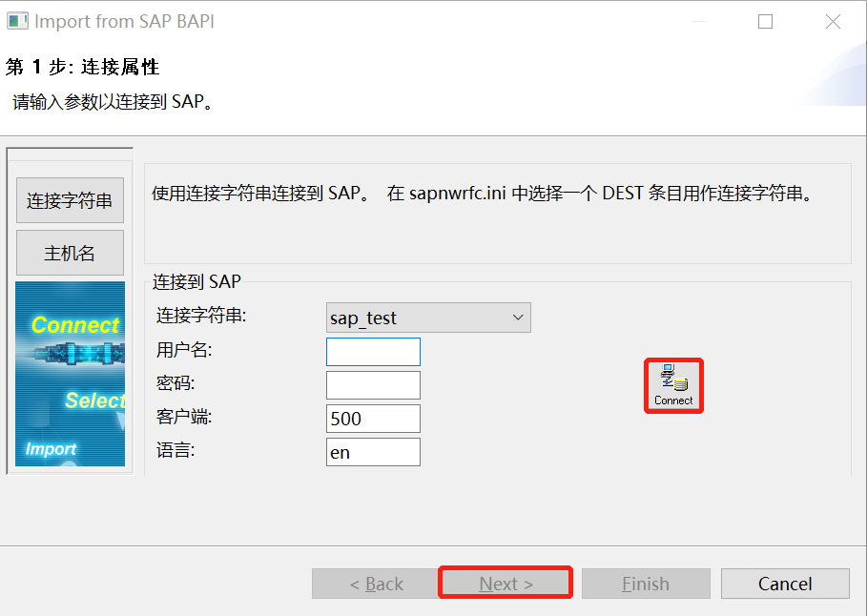The height and width of the screenshot is (616, 867).
Task: Click the computer-and-database graphic on Connect button
Action: click(673, 378)
